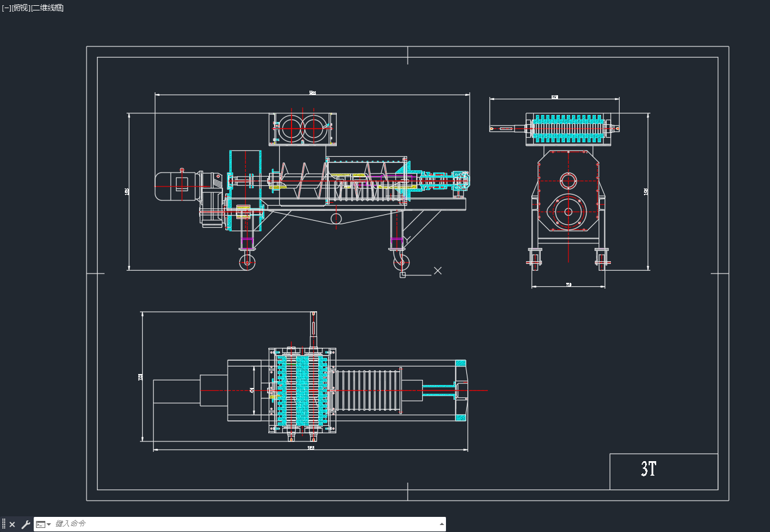770x532 pixels.
Task: Open the 俯视 view controls menu
Action: point(20,8)
